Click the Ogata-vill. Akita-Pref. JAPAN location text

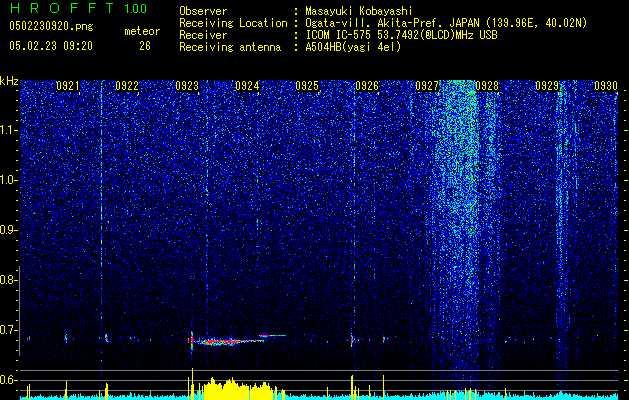pyautogui.click(x=446, y=23)
